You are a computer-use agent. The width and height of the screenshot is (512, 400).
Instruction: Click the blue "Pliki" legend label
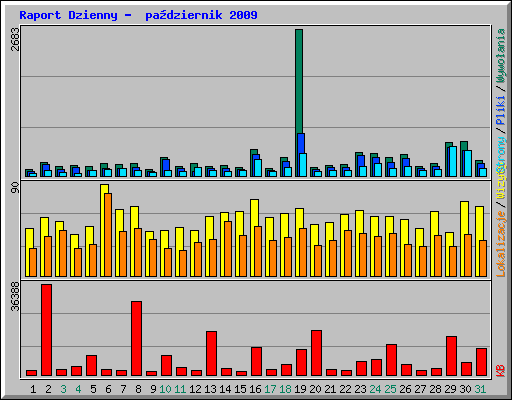click(500, 110)
